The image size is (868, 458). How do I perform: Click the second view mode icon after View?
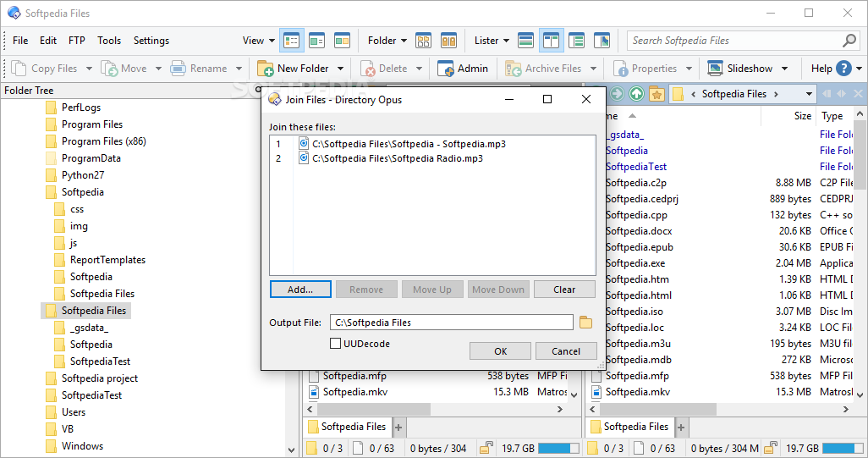(x=316, y=41)
